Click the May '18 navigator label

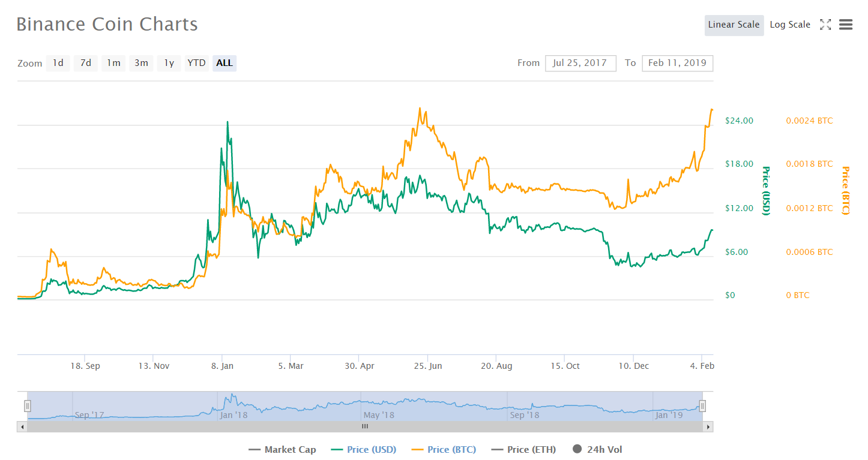coord(379,414)
